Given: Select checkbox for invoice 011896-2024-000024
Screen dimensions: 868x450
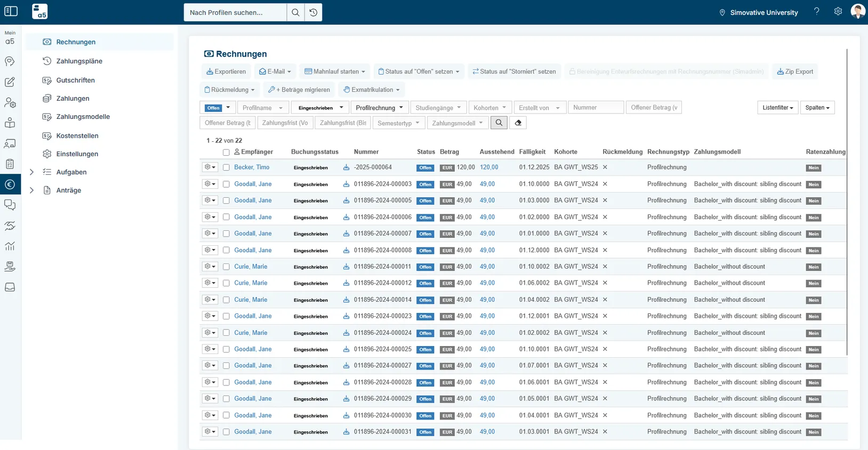Looking at the screenshot, I should (226, 333).
